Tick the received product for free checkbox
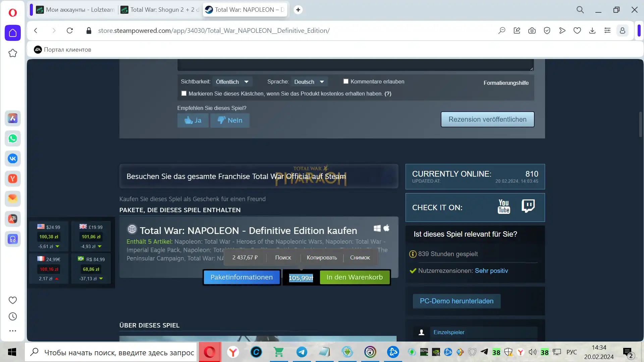Viewport: 644px width, 362px height. pos(184,94)
